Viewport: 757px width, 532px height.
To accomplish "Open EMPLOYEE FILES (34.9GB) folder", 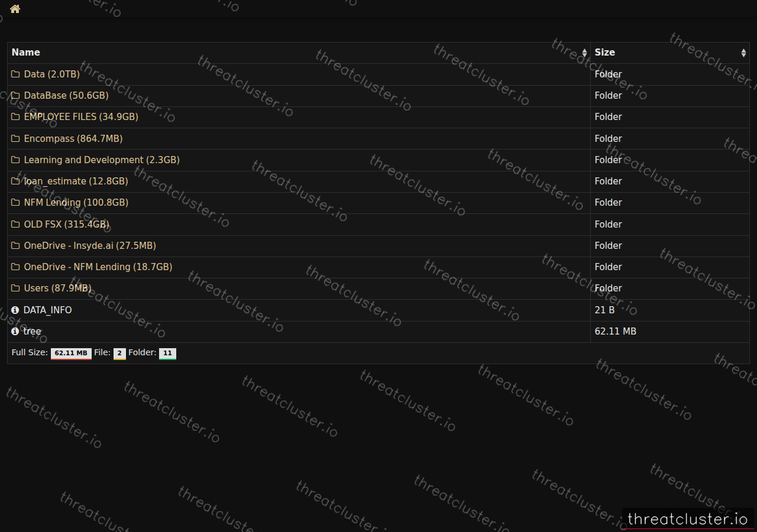I will (81, 117).
